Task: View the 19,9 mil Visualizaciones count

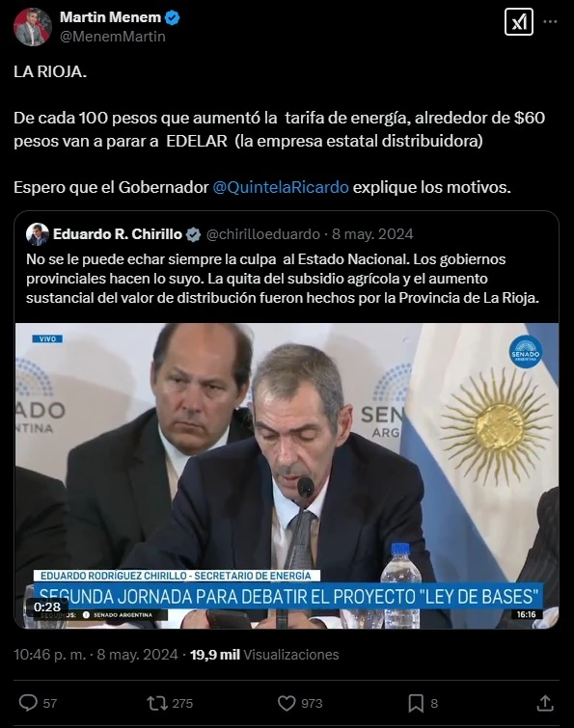Action: (x=264, y=654)
